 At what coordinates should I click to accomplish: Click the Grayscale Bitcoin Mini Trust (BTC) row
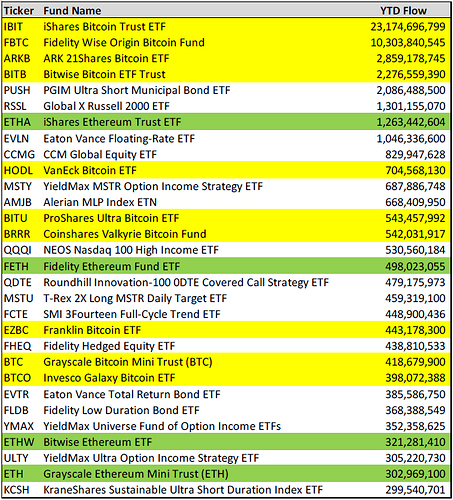click(226, 362)
